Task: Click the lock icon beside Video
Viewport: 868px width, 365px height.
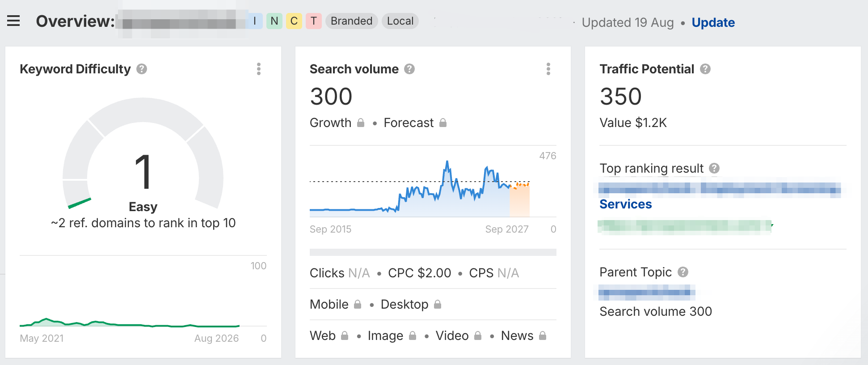Action: (478, 335)
